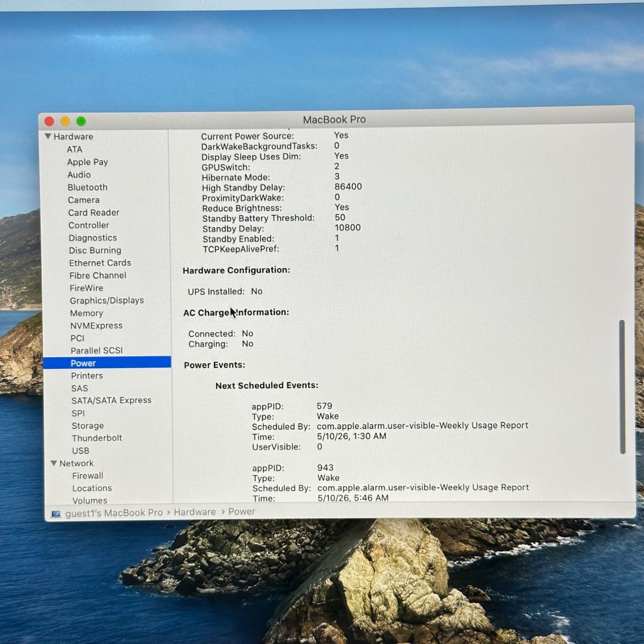This screenshot has height=644, width=644.
Task: Select Audio in the Hardware list
Action: [79, 175]
